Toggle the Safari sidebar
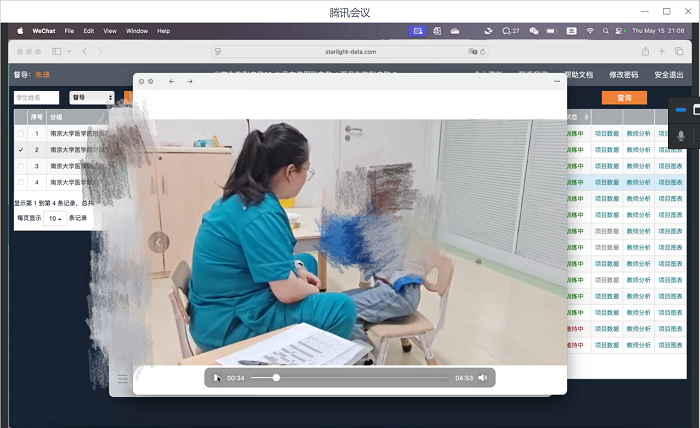Screen dimensions: 700x428 (57, 51)
